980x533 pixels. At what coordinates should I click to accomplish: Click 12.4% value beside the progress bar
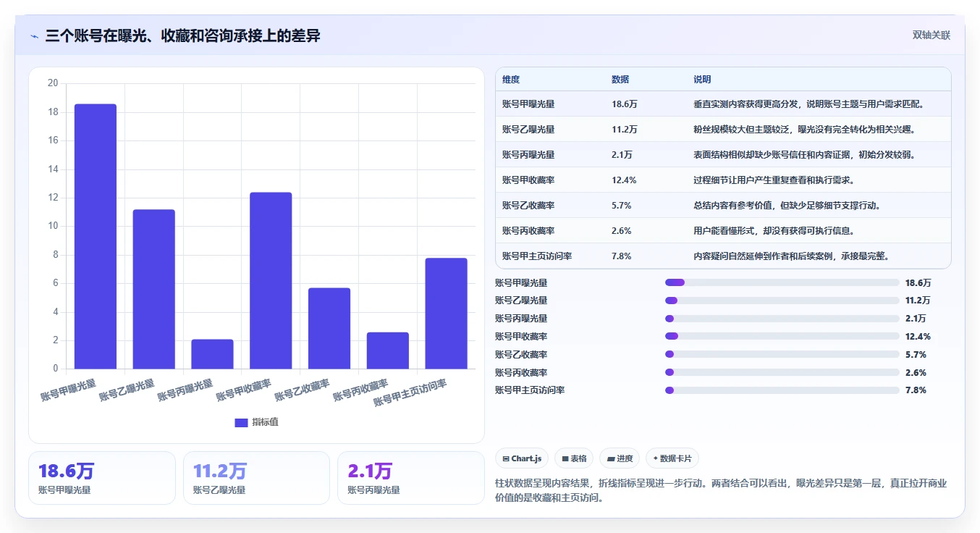918,337
